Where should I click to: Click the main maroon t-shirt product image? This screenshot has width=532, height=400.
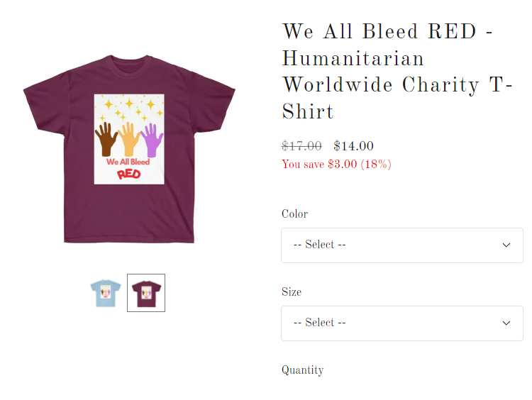(x=129, y=149)
